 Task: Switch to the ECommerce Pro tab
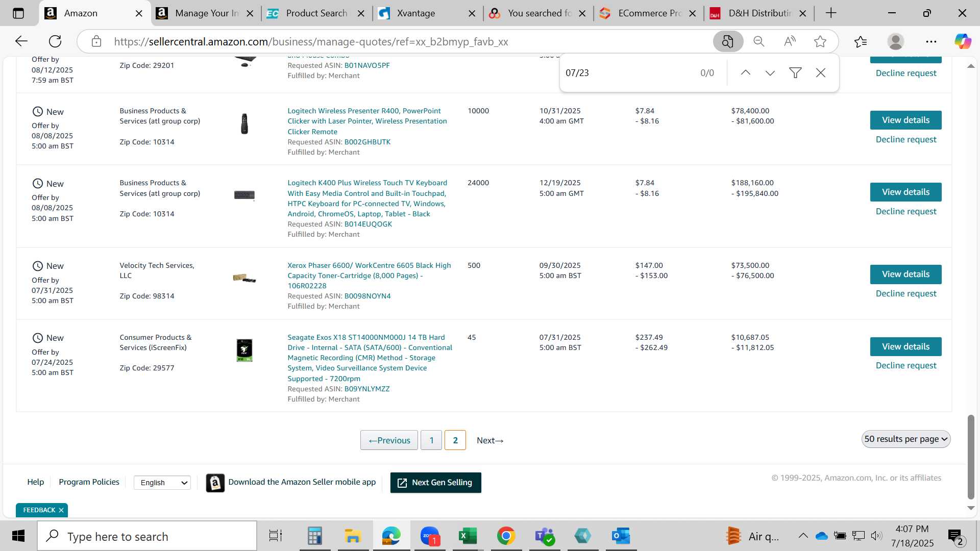pos(649,13)
